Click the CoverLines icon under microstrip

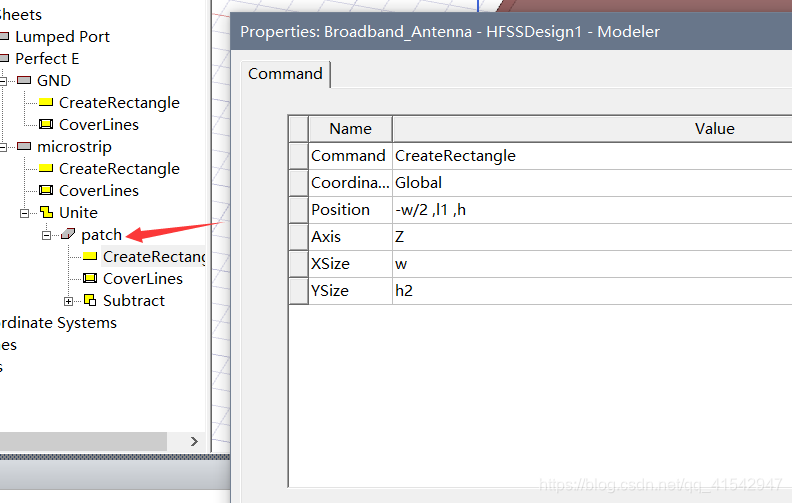46,190
